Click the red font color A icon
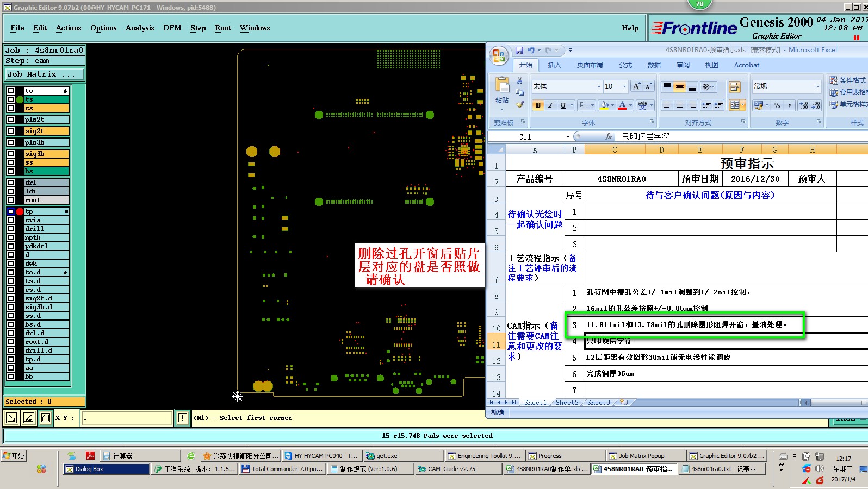The image size is (868, 489). 622,105
